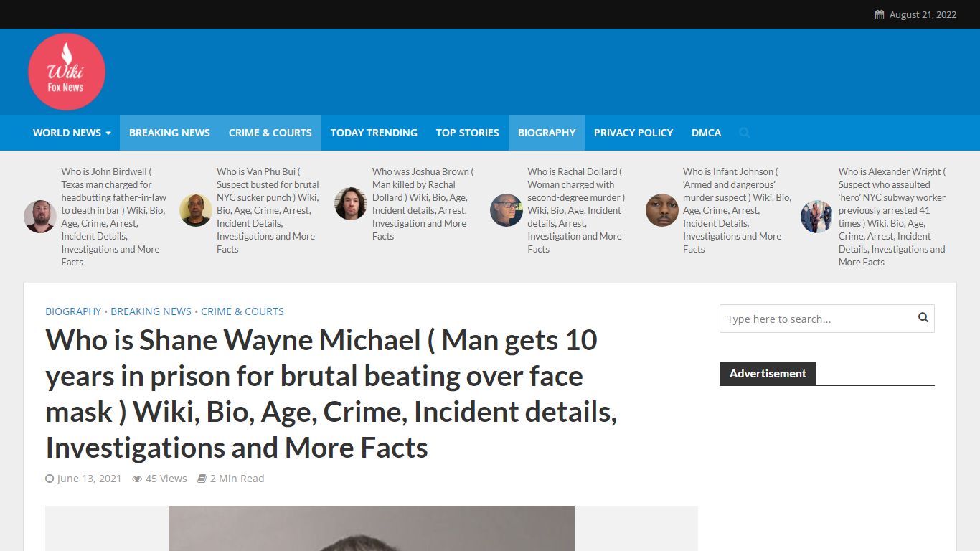Open Top Stories menu item

pos(468,133)
